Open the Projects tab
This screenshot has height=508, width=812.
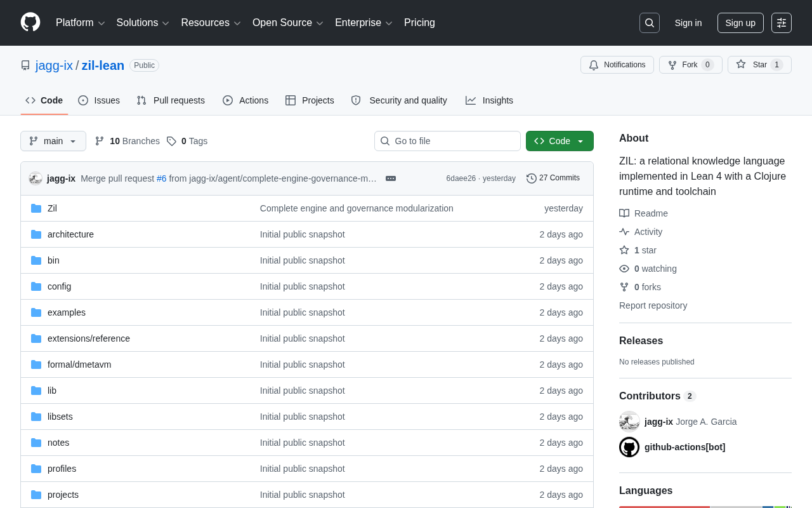coord(310,100)
